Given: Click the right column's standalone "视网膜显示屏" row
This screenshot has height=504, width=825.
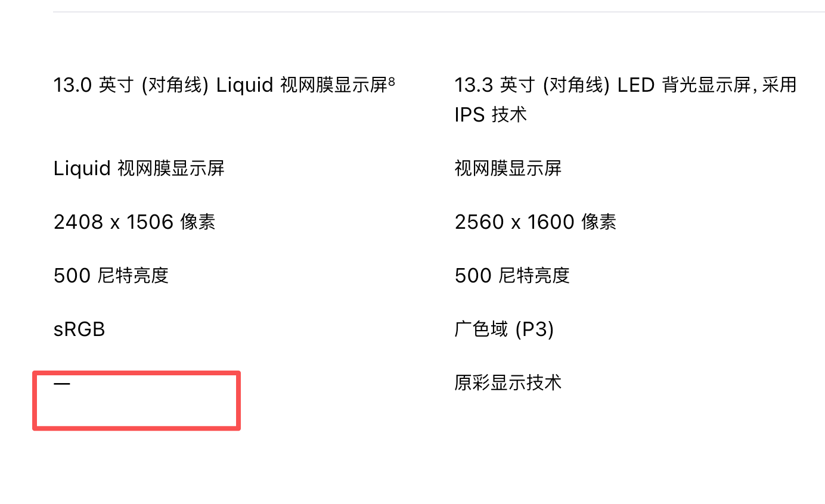Looking at the screenshot, I should click(x=508, y=169).
